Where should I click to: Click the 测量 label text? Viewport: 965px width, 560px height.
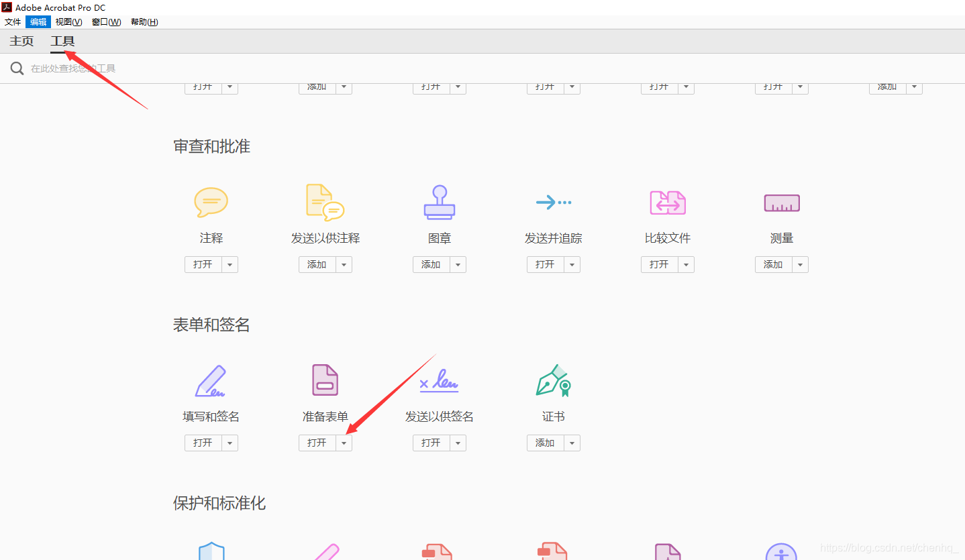pos(782,238)
